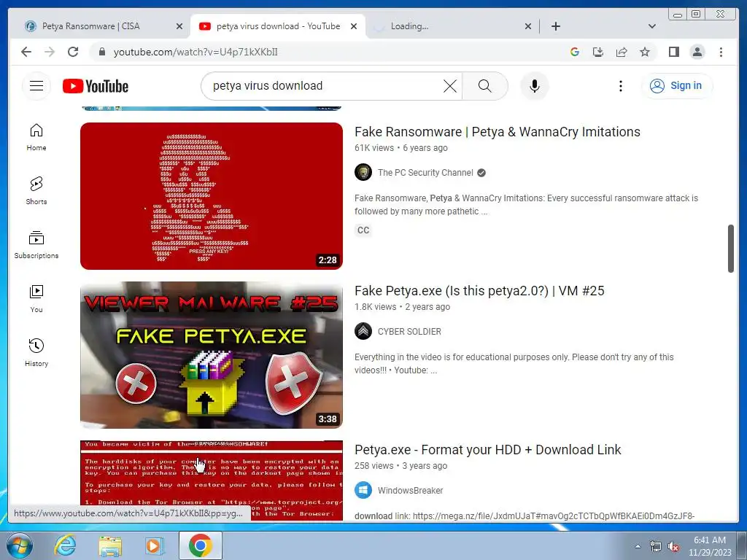
Task: Select the petya virus download YouTube tab
Action: (278, 26)
